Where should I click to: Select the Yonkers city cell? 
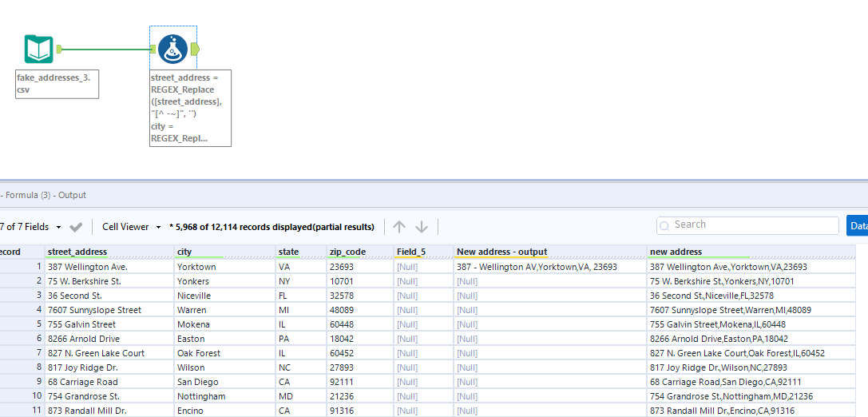click(225, 281)
